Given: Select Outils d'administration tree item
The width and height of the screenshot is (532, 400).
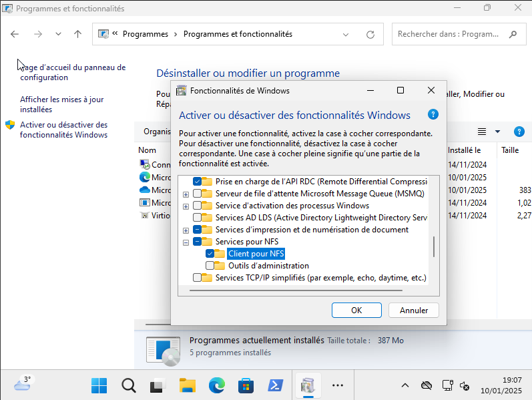Looking at the screenshot, I should pos(268,266).
